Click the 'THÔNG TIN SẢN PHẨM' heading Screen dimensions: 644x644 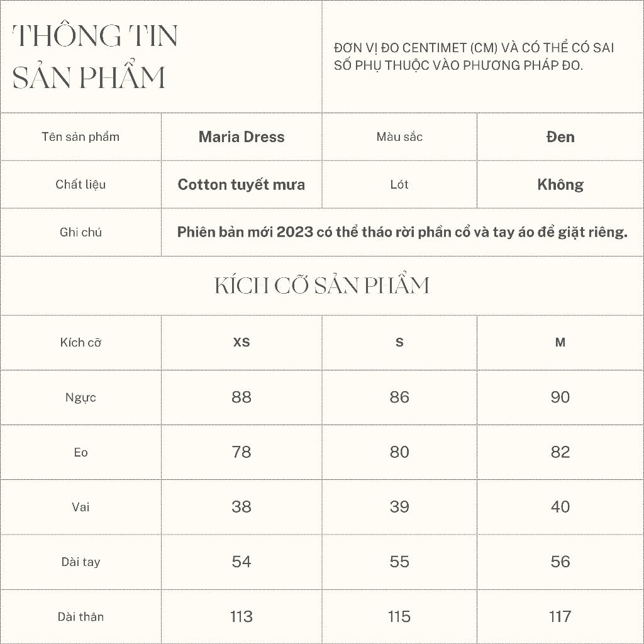(95, 56)
